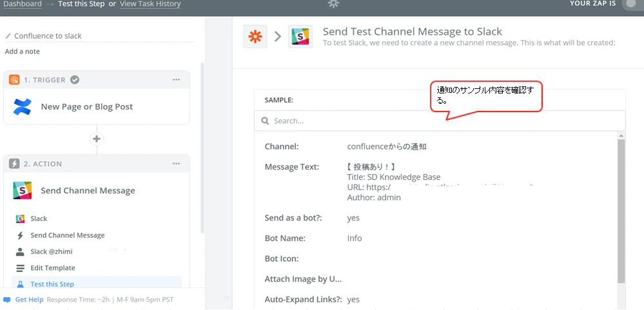Edit the Confluence to slack zap name
The image size is (644, 310).
pos(48,36)
